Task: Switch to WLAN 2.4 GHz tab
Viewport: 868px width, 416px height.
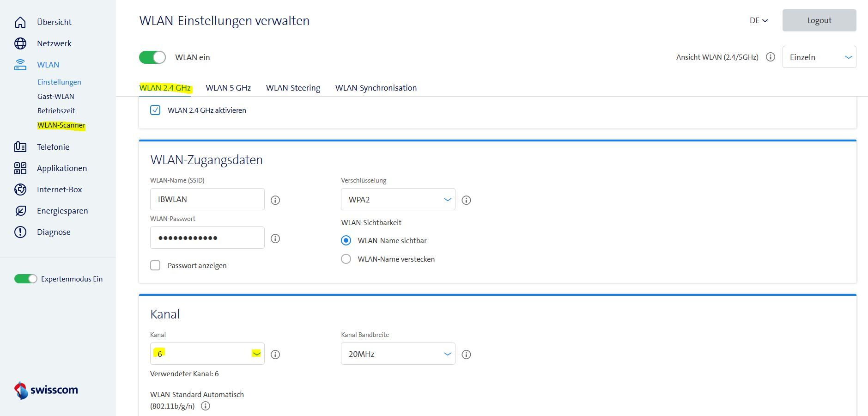Action: 165,88
